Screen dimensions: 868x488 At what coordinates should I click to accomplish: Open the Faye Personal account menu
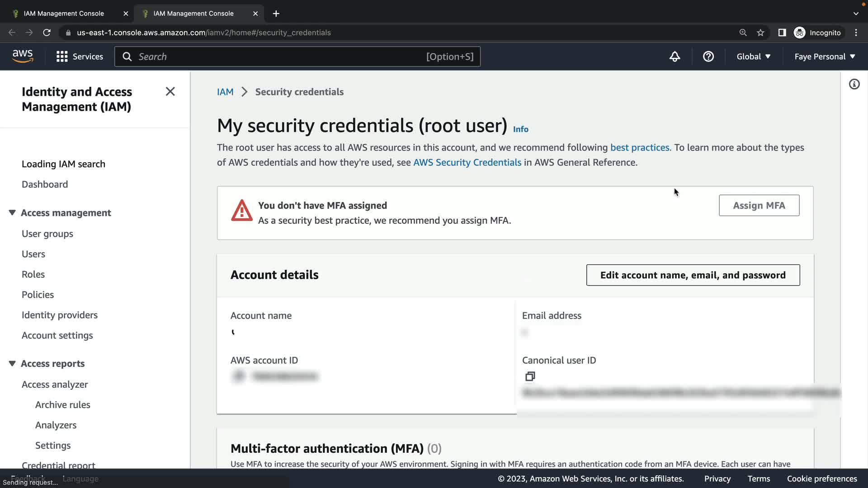[x=825, y=56]
